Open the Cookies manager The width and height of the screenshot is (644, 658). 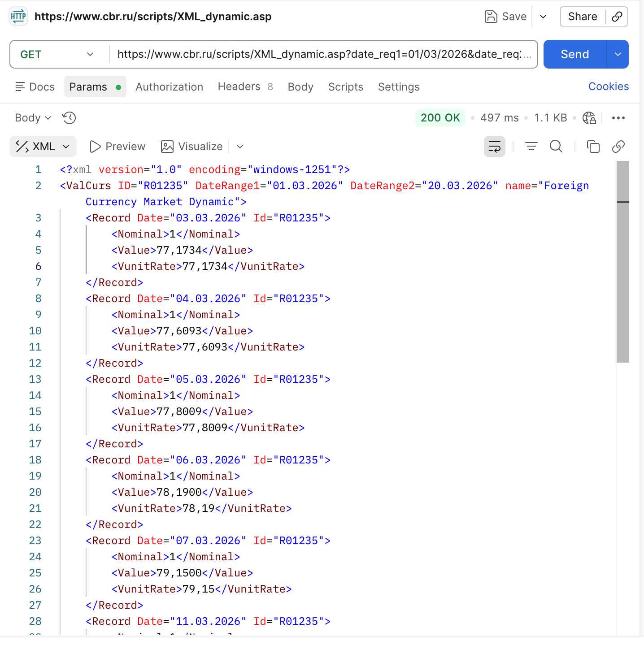click(608, 86)
